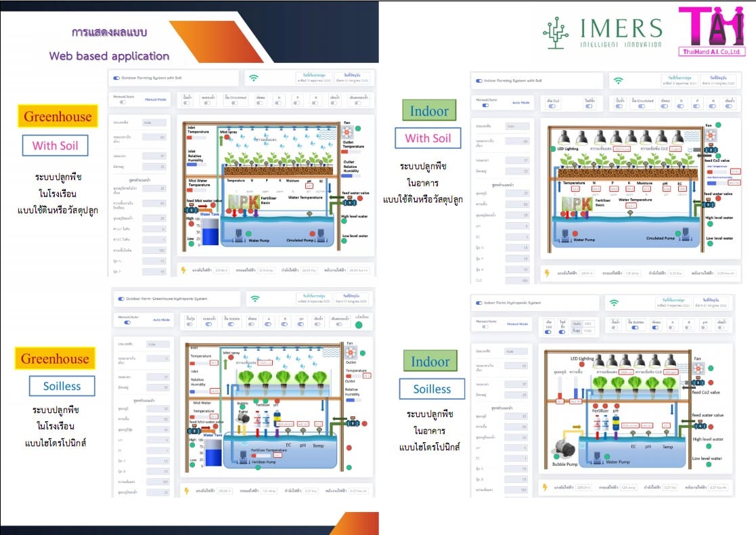The image size is (756, 535).
Task: Click the Kale plant field in Indoor Soilless dashboard
Action: [x=516, y=351]
